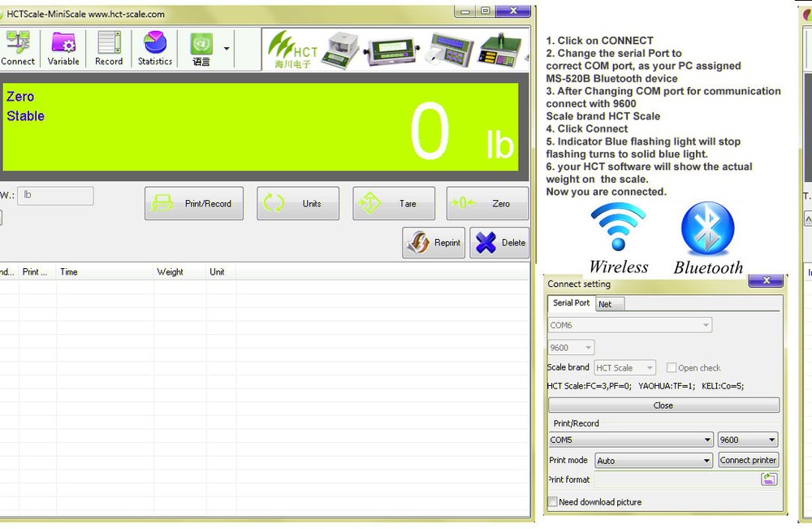Image resolution: width=812 pixels, height=529 pixels.
Task: Enable the Open check checkbox
Action: tap(672, 368)
